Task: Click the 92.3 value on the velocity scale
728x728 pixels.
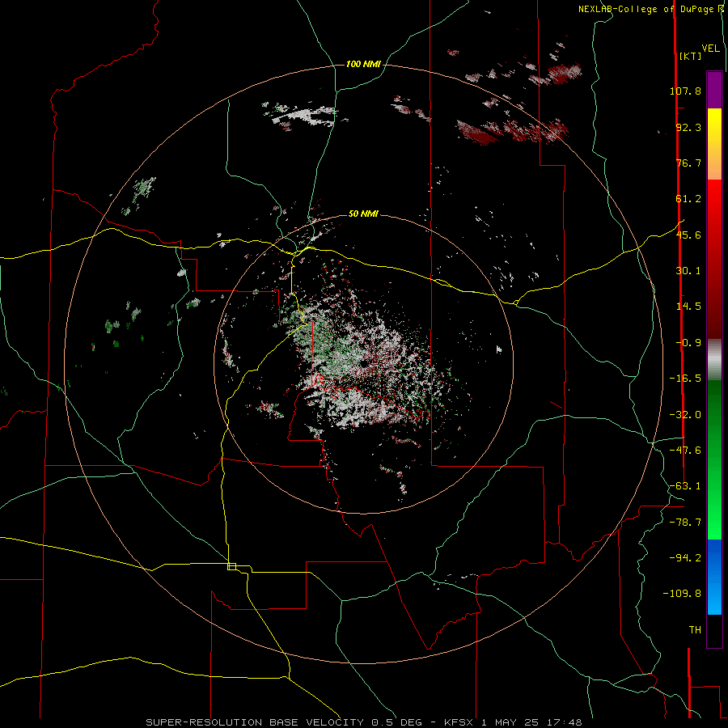Action: coord(688,127)
